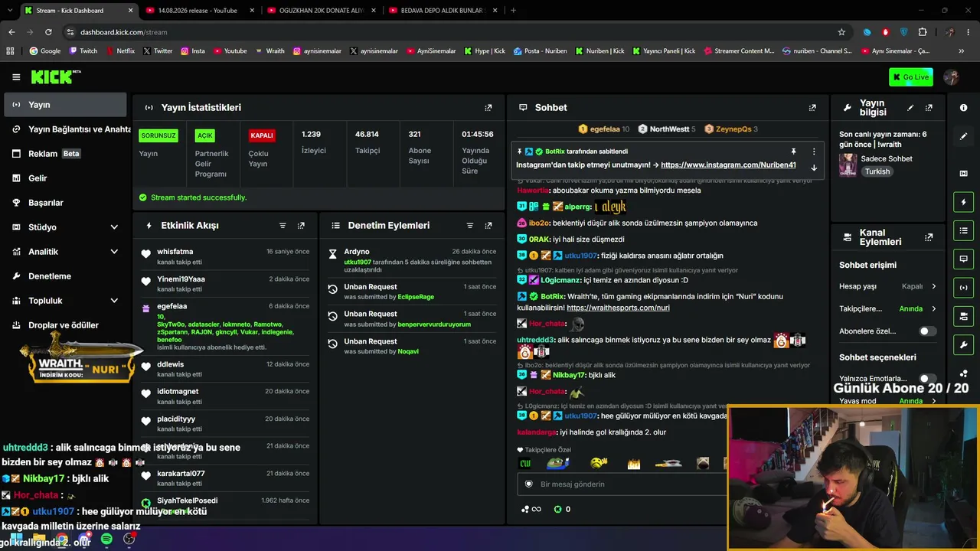Click the Sadece Sohbet category thumbnail
Screen dimensions: 980x551
pos(848,165)
